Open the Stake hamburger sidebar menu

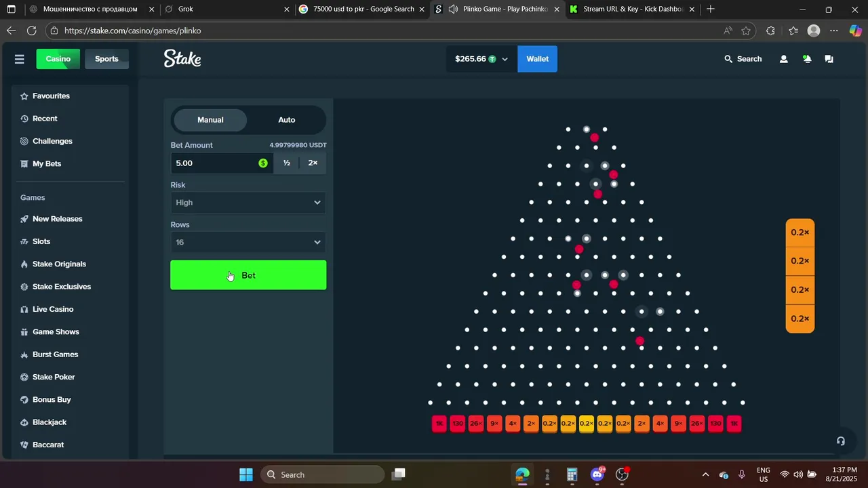click(19, 59)
